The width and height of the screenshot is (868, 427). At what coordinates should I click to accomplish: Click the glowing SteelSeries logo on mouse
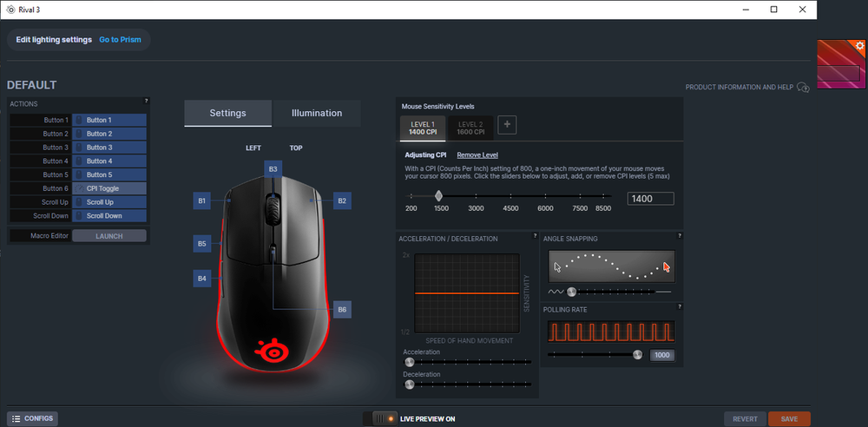273,350
